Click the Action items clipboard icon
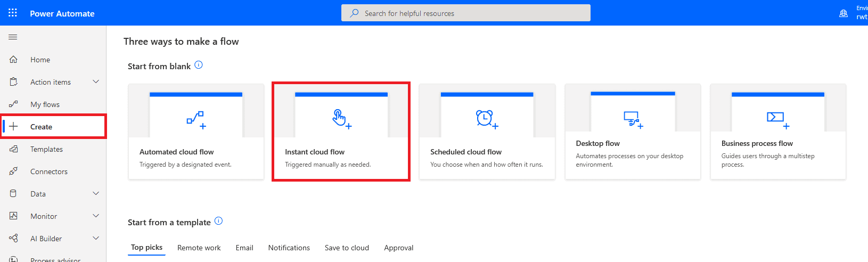 click(x=13, y=82)
